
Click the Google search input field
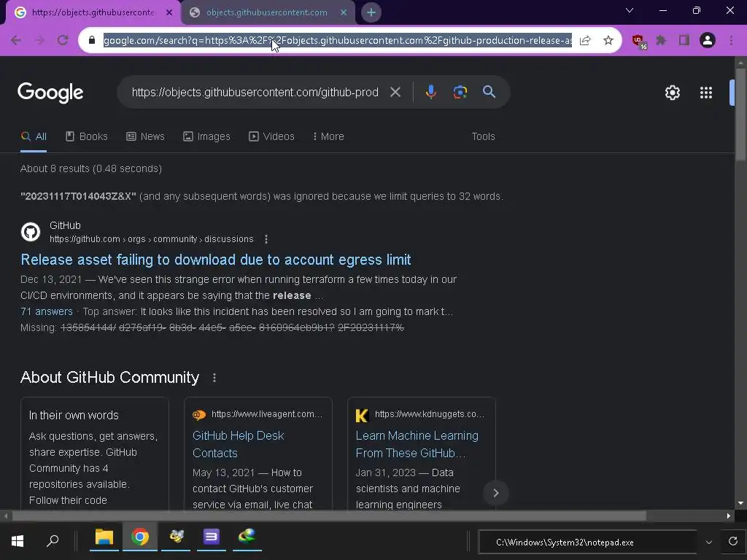point(255,92)
